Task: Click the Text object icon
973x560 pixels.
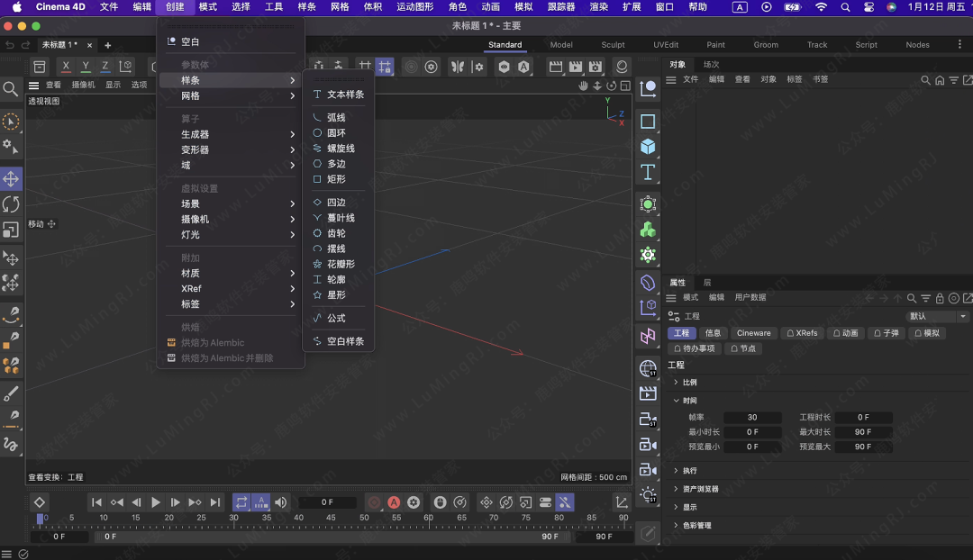Action: click(x=648, y=172)
